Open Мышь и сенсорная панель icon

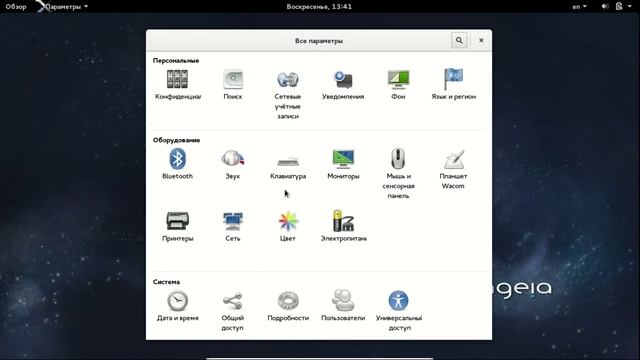click(x=398, y=159)
